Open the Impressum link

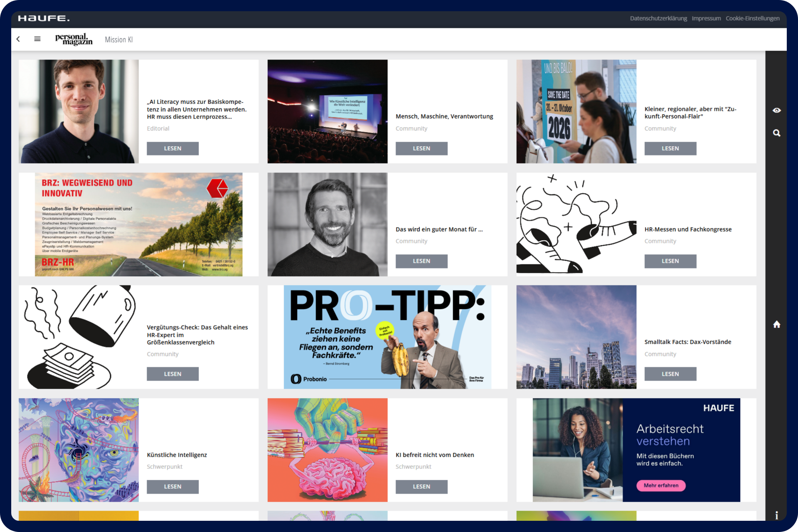coord(706,18)
